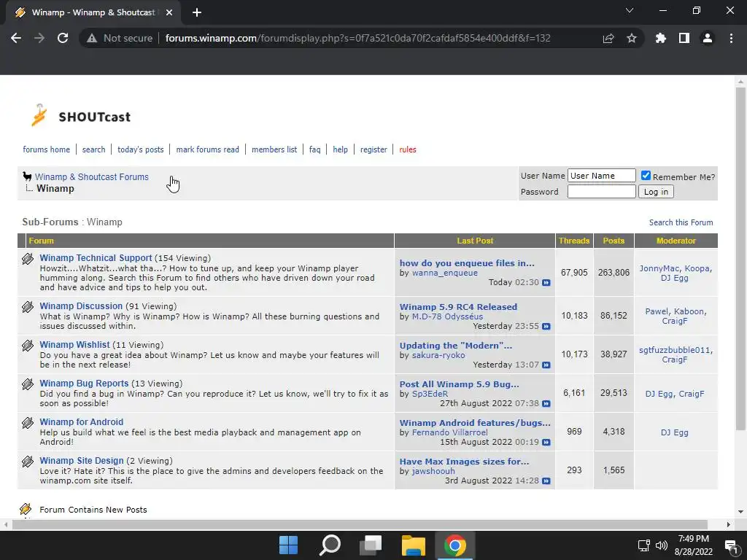Sort by Threads column header
The image size is (747, 560).
(x=574, y=241)
